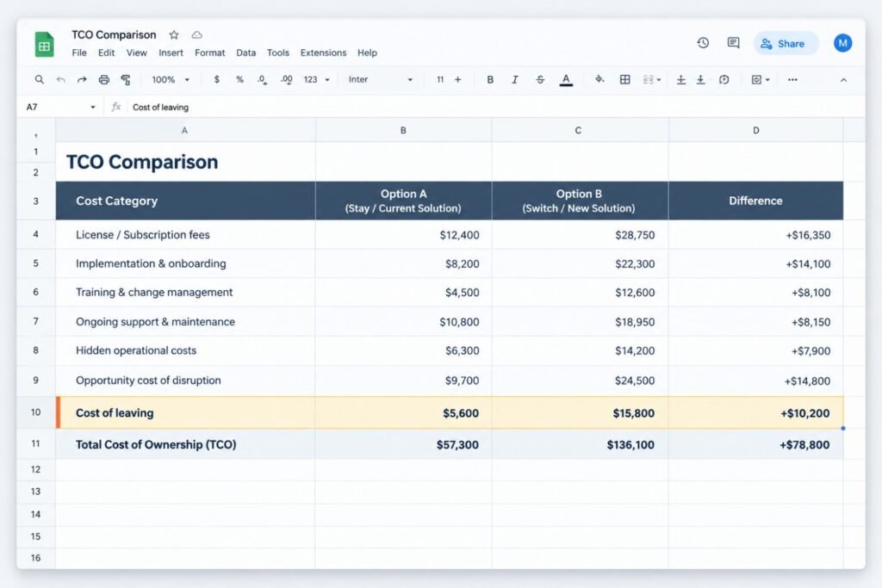This screenshot has height=588, width=882.
Task: Undo the last action
Action: click(x=61, y=80)
